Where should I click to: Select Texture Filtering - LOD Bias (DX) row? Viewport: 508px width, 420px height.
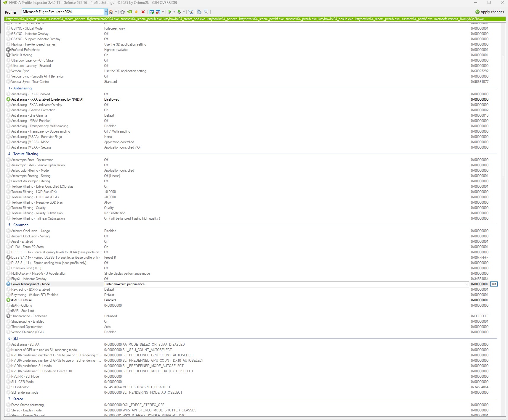tap(252, 192)
